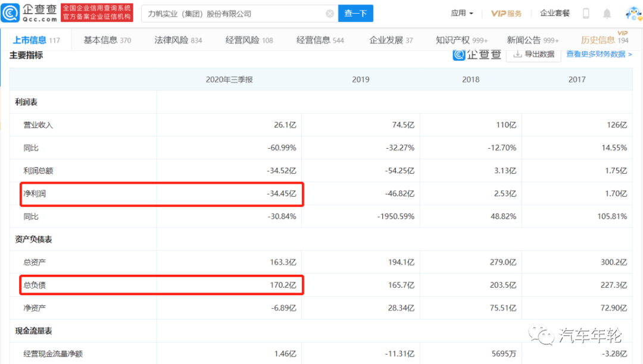
Task: Select the 2017 column header
Action: (x=577, y=80)
